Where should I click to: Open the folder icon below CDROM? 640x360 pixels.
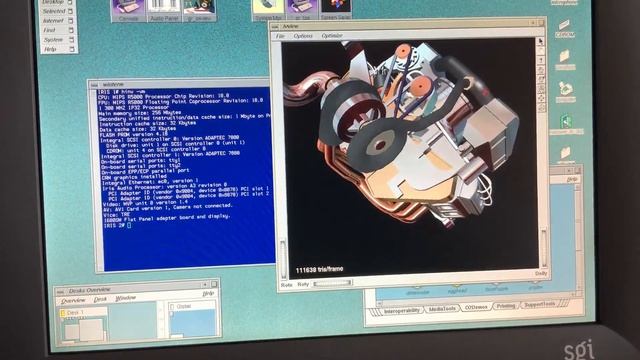pos(565,59)
